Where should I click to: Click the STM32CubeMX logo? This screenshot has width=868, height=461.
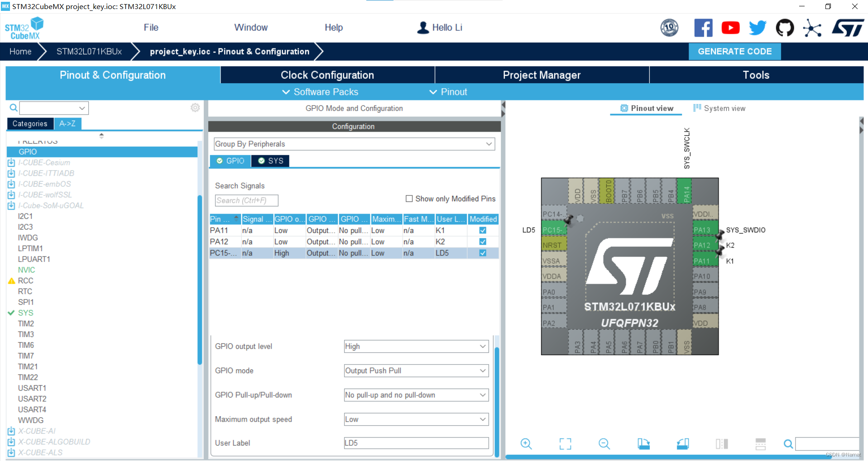tap(24, 28)
